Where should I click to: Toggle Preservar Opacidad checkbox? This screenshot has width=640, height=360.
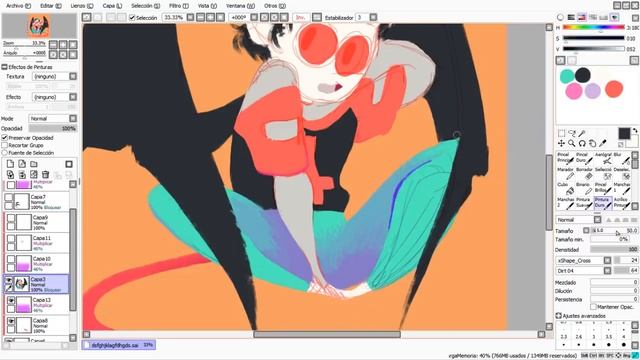4,138
